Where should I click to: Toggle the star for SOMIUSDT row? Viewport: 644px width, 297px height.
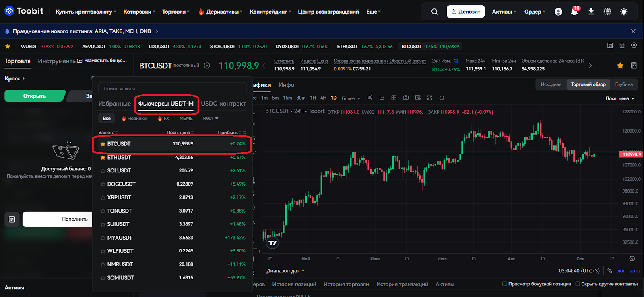(x=103, y=278)
